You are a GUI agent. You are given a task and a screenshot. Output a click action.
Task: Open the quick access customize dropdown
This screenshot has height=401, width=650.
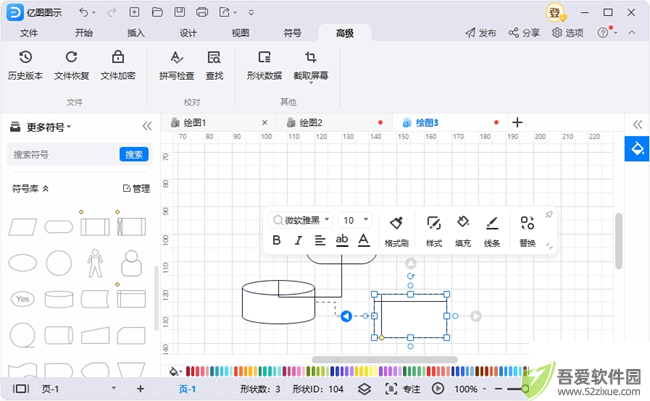click(251, 12)
